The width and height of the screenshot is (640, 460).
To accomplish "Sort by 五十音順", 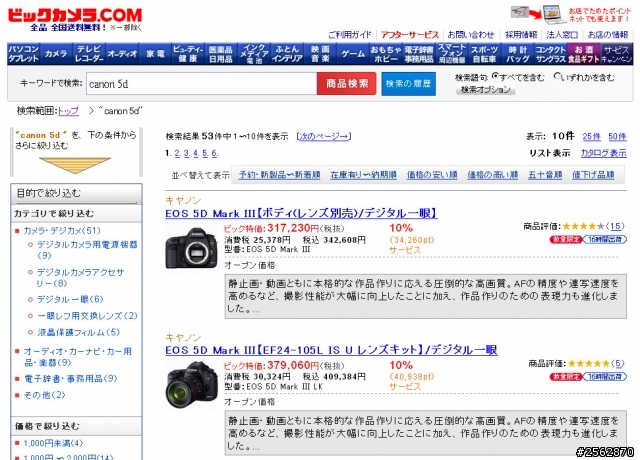I will (x=545, y=175).
